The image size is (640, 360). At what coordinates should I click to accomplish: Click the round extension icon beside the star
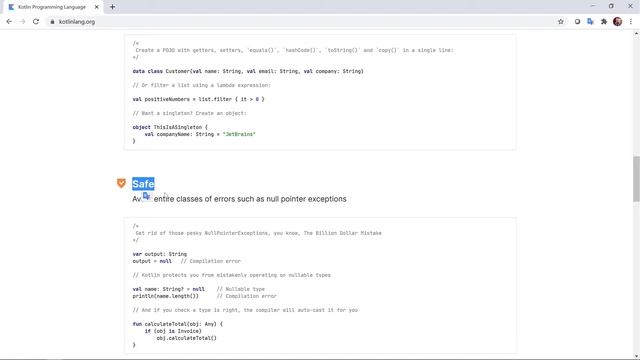577,22
